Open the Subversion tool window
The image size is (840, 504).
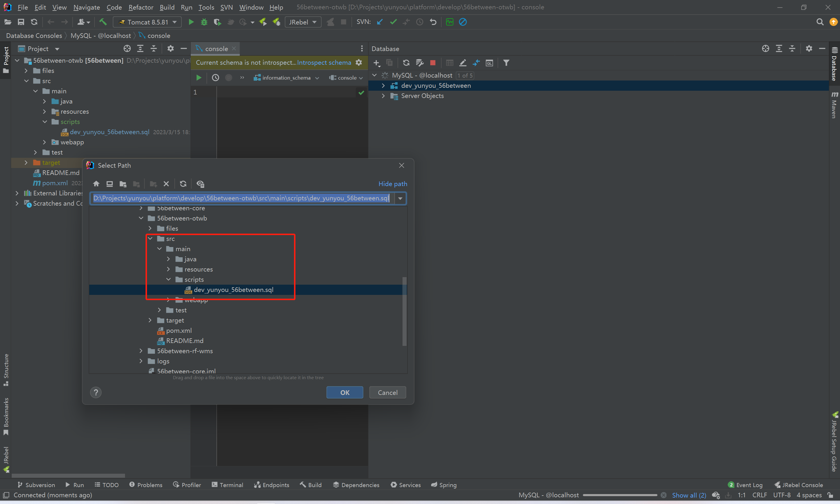tap(36, 485)
